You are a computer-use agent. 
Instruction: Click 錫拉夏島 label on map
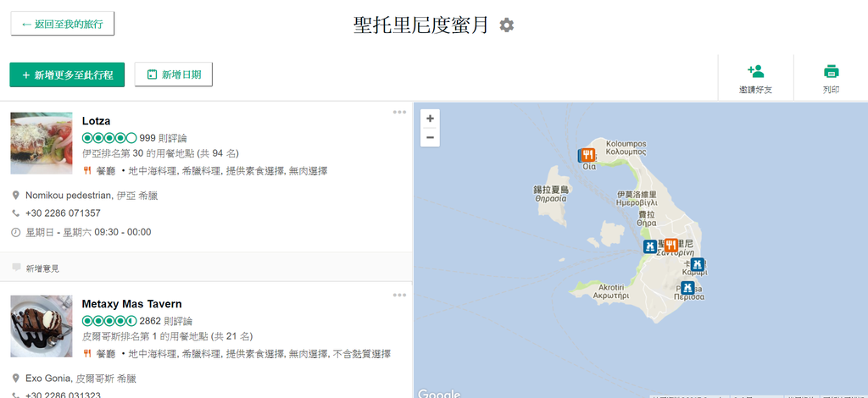551,194
